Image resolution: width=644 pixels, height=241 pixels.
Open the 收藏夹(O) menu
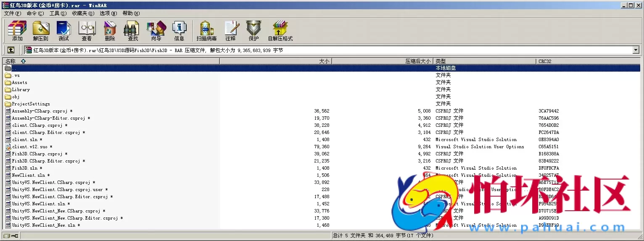tap(83, 13)
